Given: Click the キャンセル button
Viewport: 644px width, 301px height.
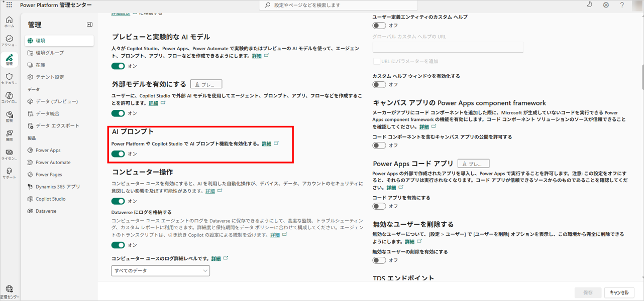Looking at the screenshot, I should tap(619, 292).
